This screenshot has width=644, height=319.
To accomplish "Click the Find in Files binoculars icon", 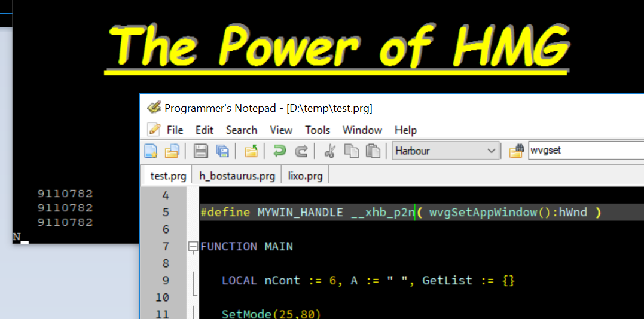I will 517,151.
